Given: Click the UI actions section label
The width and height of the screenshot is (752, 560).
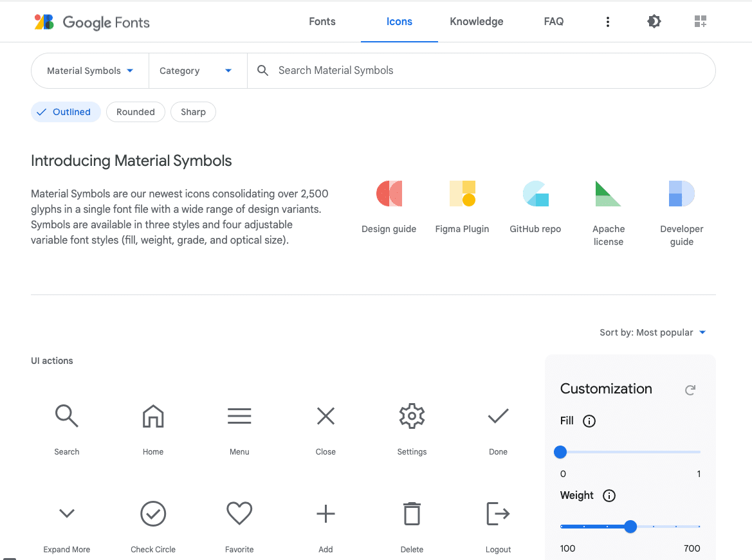Looking at the screenshot, I should pyautogui.click(x=52, y=361).
